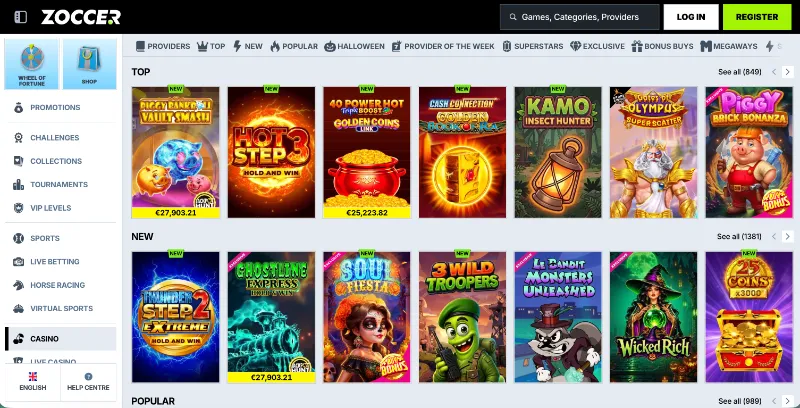
Task: Open the Shop bag tile
Action: point(89,64)
